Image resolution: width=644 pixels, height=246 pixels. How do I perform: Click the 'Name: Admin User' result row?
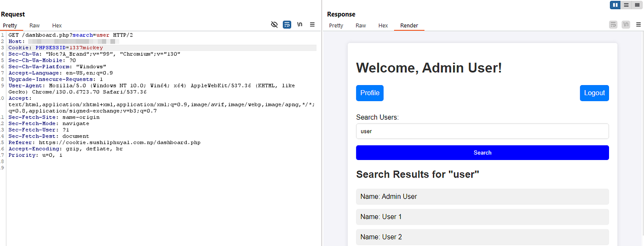(483, 196)
